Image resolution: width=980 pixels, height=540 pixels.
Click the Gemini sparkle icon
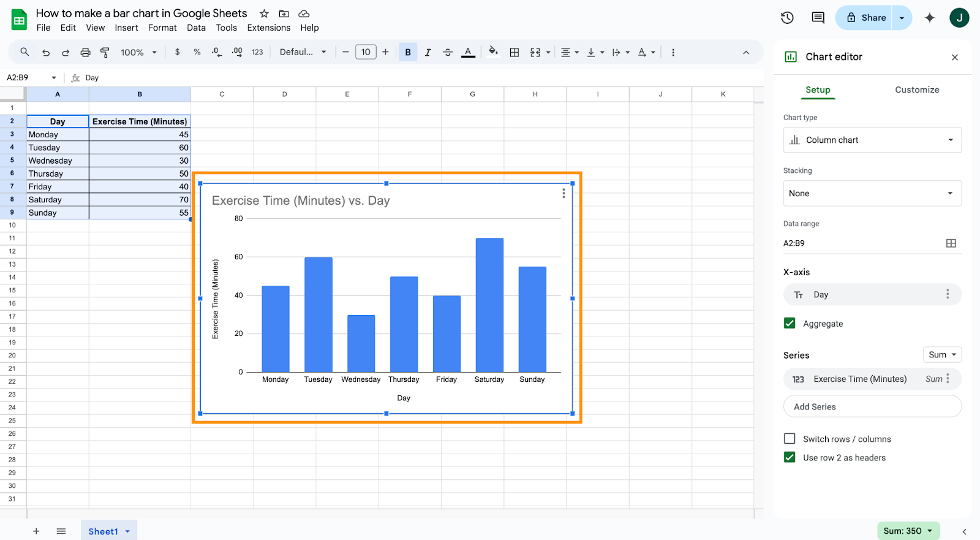pos(930,18)
